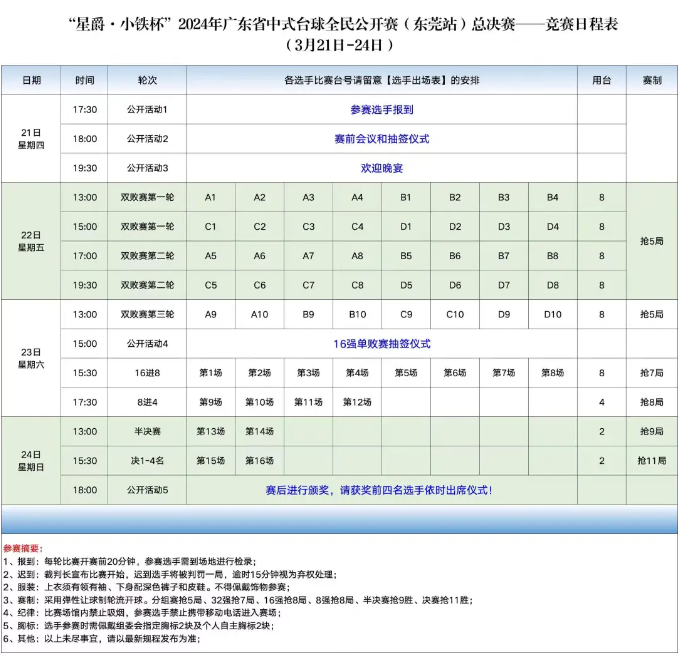Select the 21日 星期四 date cell
This screenshot has width=678, height=655.
(31, 139)
